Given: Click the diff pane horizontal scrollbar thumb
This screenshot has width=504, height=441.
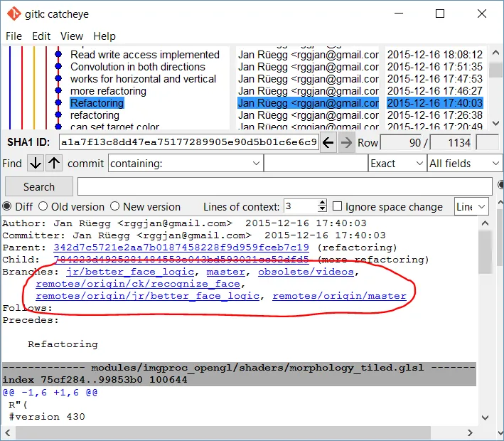Looking at the screenshot, I should 223,433.
